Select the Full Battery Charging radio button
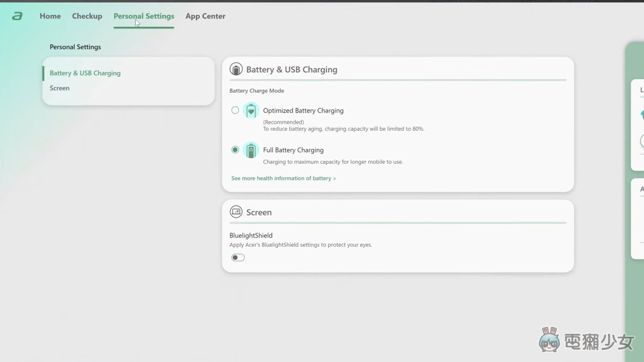The height and width of the screenshot is (362, 644). pos(235,150)
